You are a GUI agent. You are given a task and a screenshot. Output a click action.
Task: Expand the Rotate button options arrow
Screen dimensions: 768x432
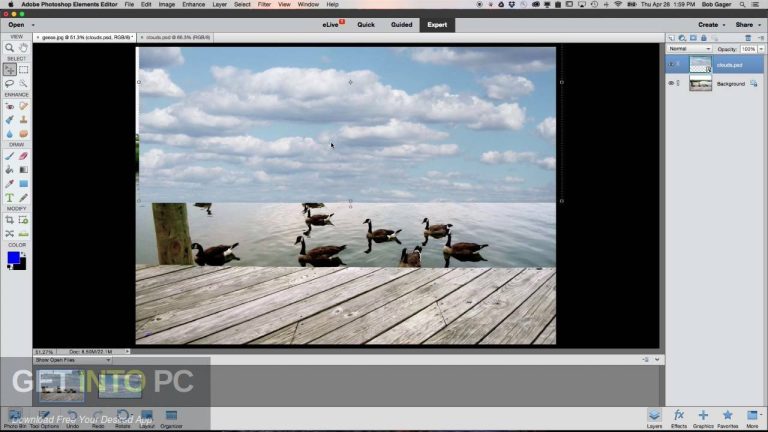[x=132, y=415]
